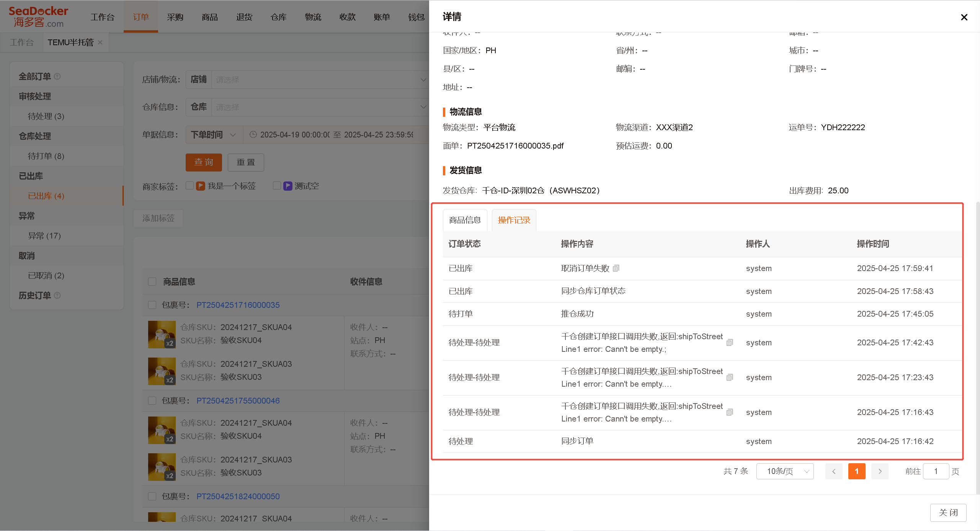The image size is (980, 531).
Task: Open the 10条/页 page size dropdown
Action: point(785,471)
